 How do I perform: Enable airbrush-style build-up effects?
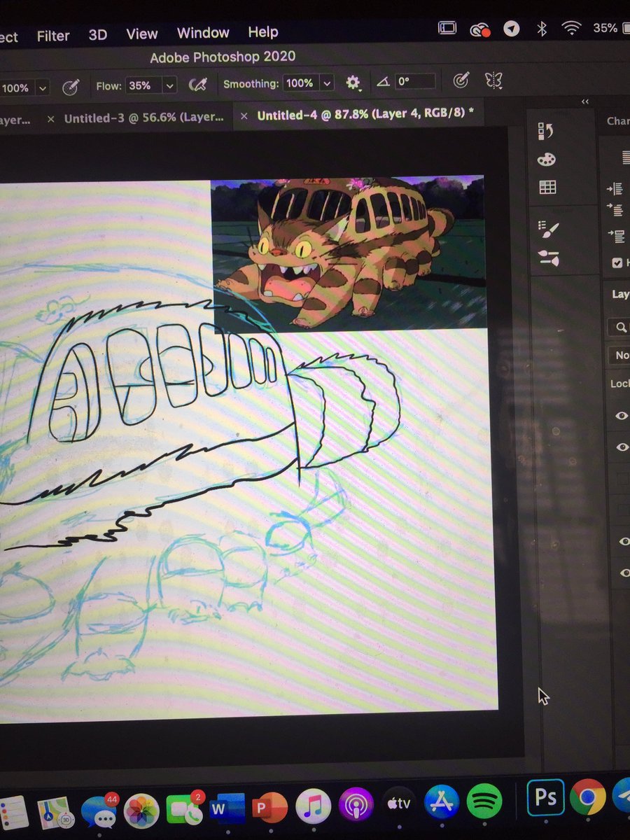(198, 85)
